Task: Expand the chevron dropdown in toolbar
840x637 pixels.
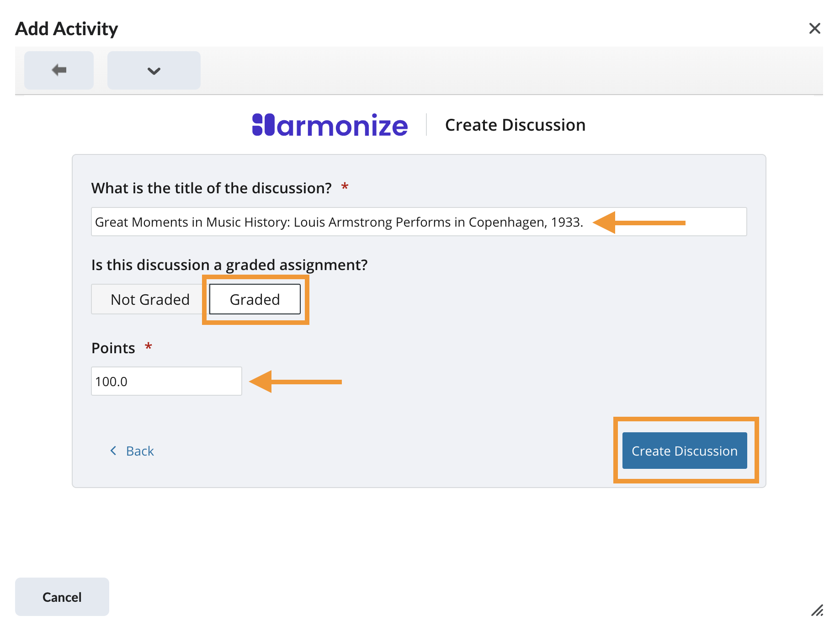Action: click(154, 70)
